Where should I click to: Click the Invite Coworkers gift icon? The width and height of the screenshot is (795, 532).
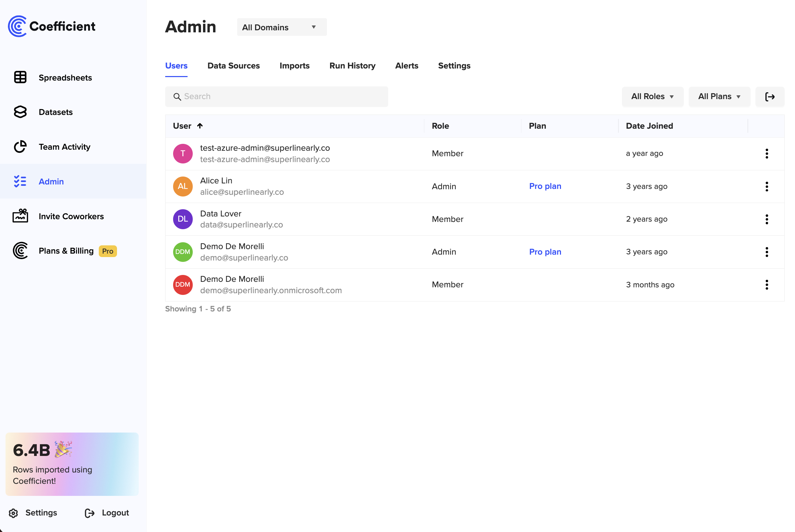point(20,216)
